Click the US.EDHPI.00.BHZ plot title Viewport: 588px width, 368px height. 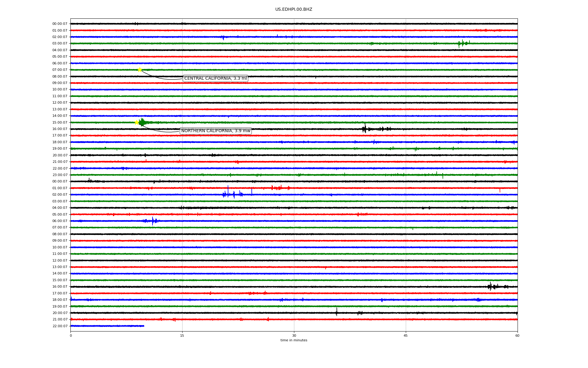(293, 10)
